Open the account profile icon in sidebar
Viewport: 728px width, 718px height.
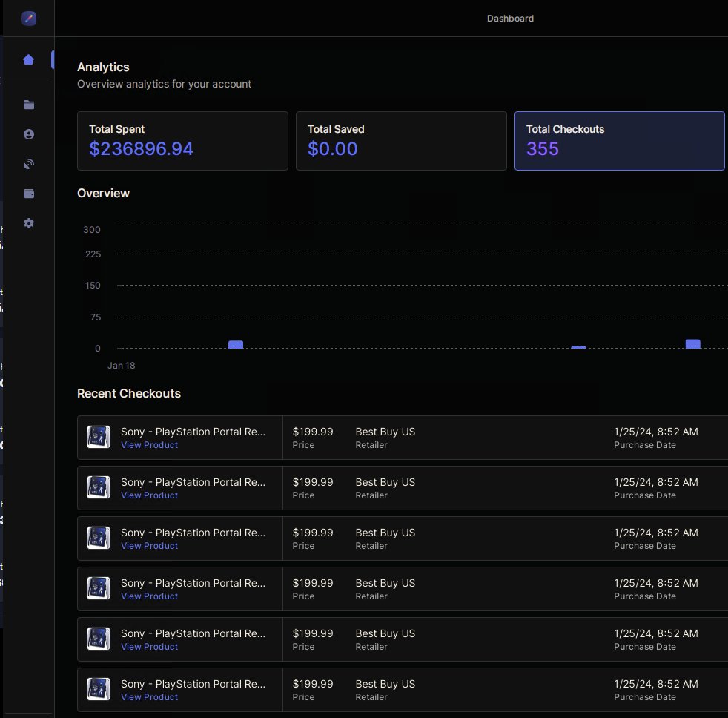(29, 134)
